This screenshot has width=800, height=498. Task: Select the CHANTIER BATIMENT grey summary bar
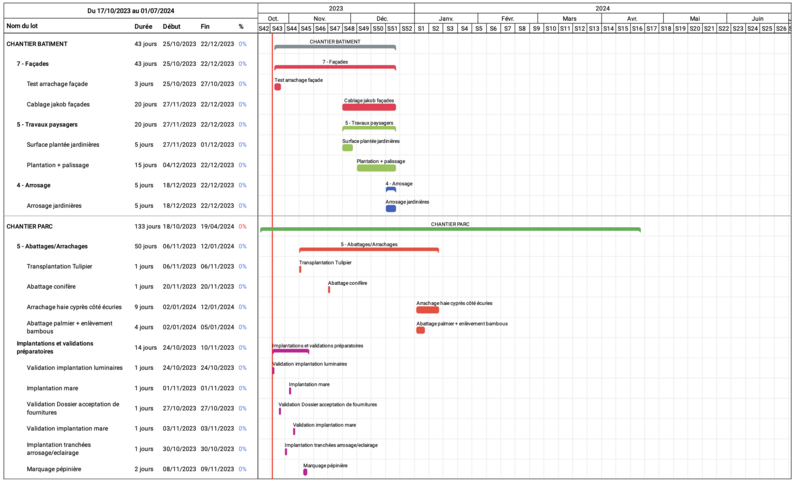click(x=335, y=47)
